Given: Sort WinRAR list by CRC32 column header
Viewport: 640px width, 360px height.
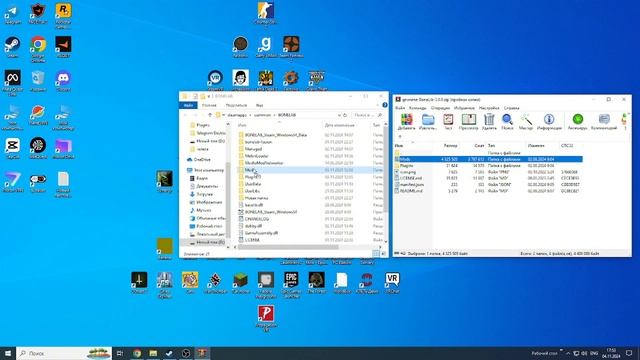Looking at the screenshot, I should point(571,146).
